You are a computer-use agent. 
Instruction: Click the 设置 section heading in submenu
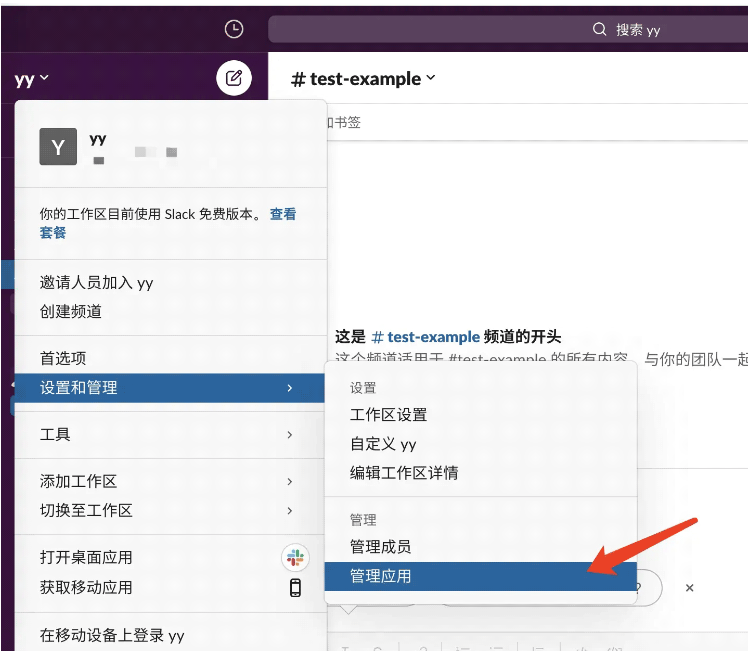[x=363, y=388]
